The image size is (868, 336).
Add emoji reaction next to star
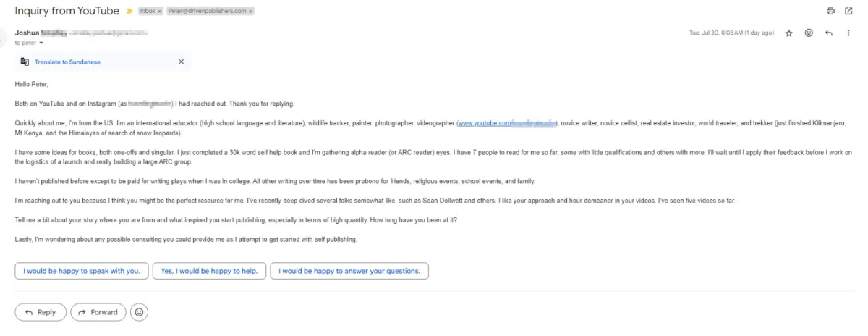point(809,33)
